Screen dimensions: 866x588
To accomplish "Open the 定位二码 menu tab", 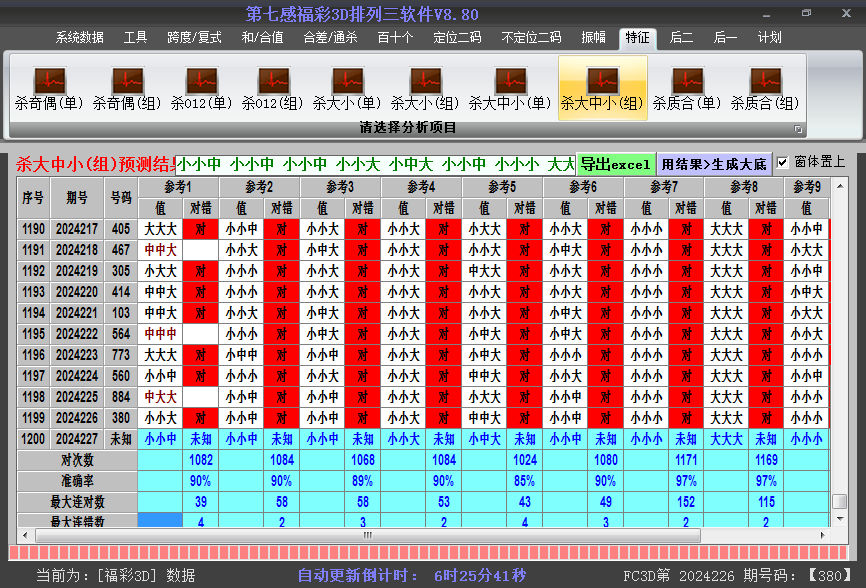I will [457, 37].
